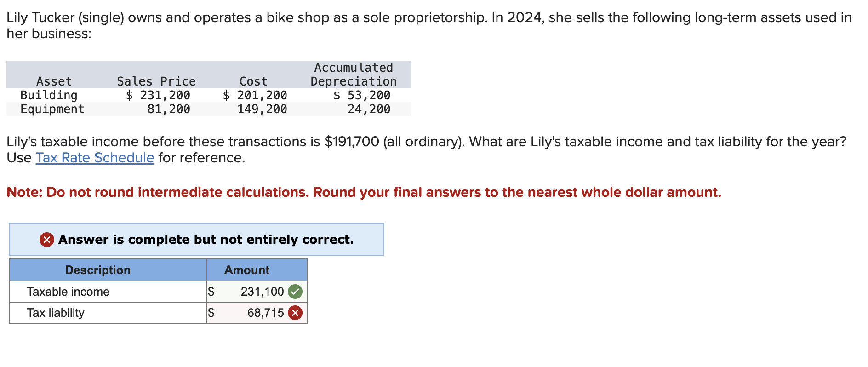The height and width of the screenshot is (367, 868).
Task: Click the error icon on the Tax liability row
Action: tap(295, 313)
